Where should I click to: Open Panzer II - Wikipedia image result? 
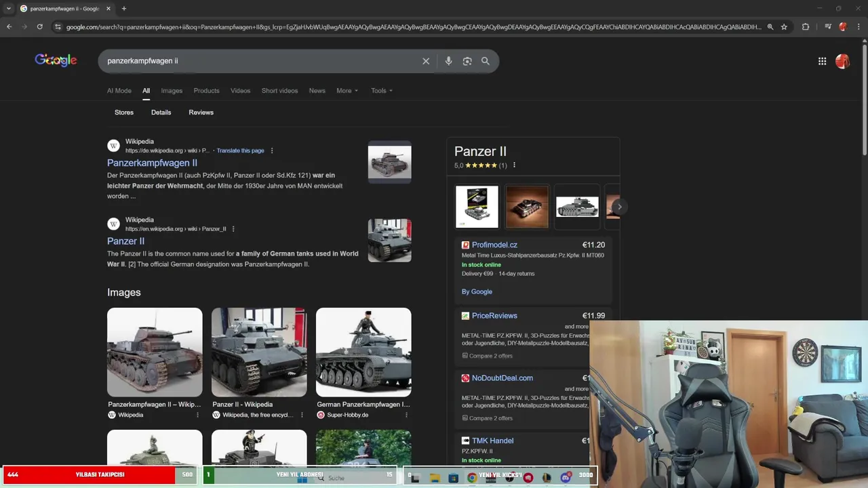click(x=259, y=352)
